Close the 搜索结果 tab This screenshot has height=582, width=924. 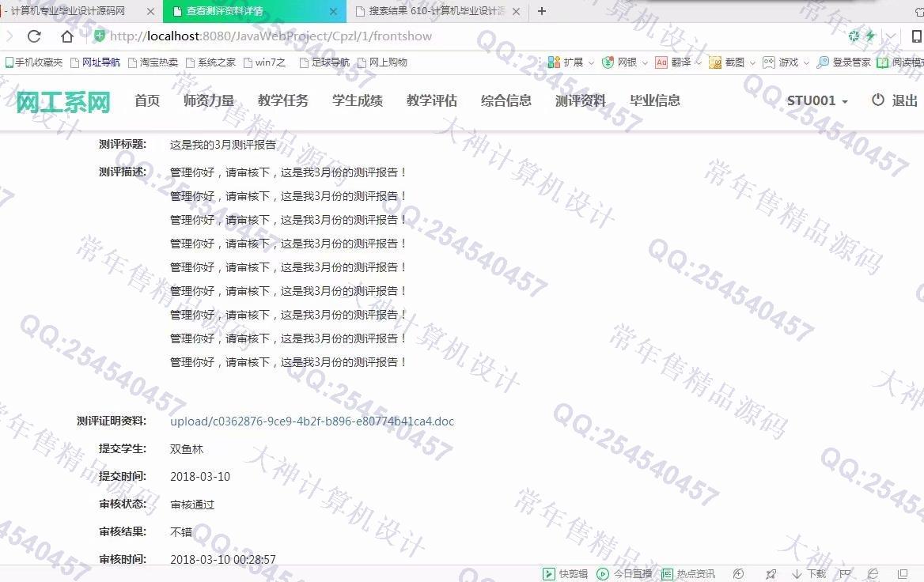[x=517, y=11]
